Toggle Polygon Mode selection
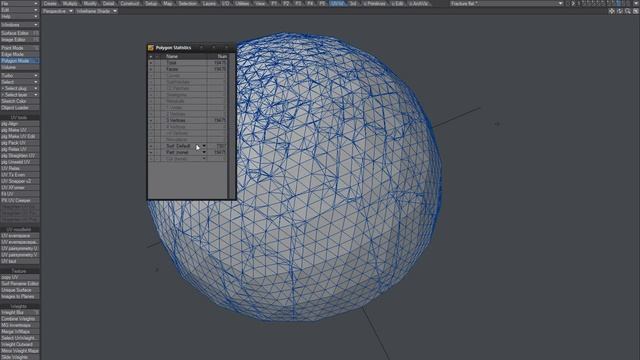640x360 pixels. [20, 61]
